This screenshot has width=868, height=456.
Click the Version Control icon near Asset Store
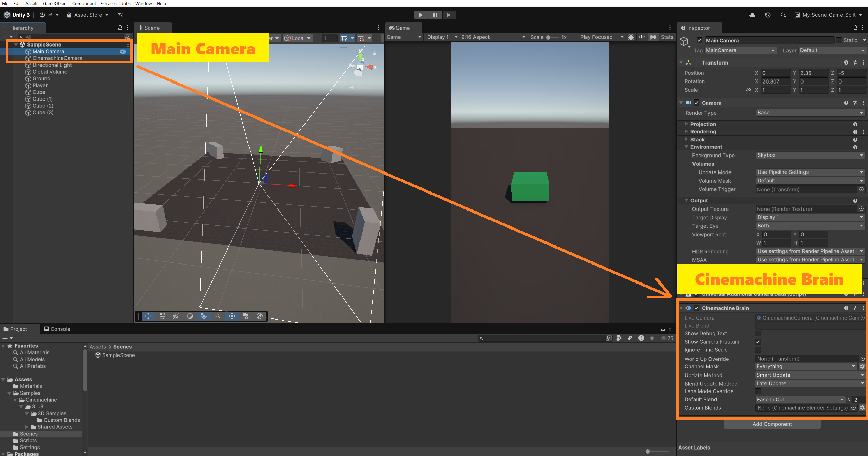point(119,15)
